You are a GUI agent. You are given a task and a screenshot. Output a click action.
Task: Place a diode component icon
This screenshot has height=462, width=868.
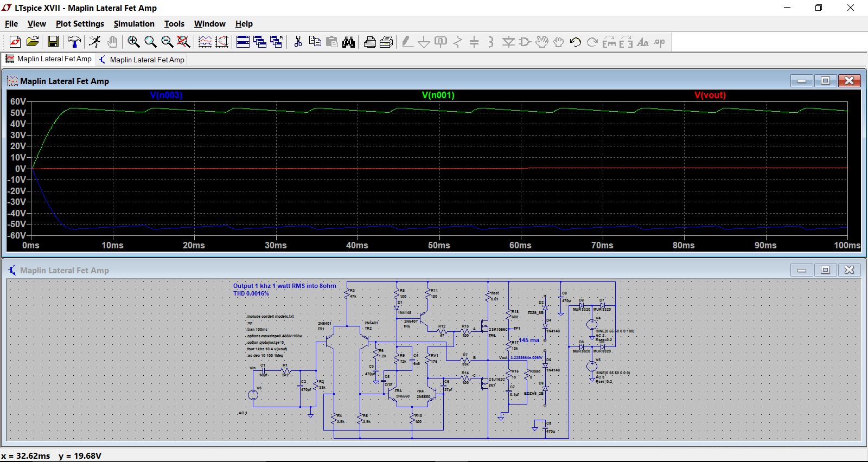point(508,42)
